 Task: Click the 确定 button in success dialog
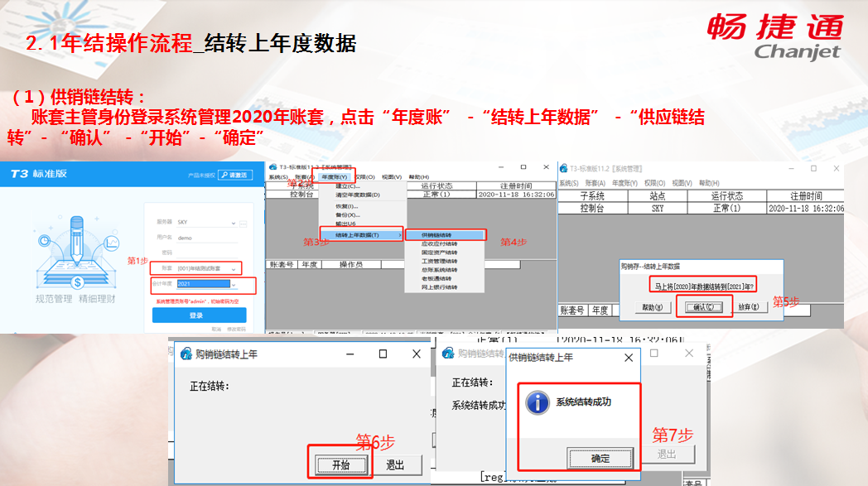pyautogui.click(x=600, y=459)
